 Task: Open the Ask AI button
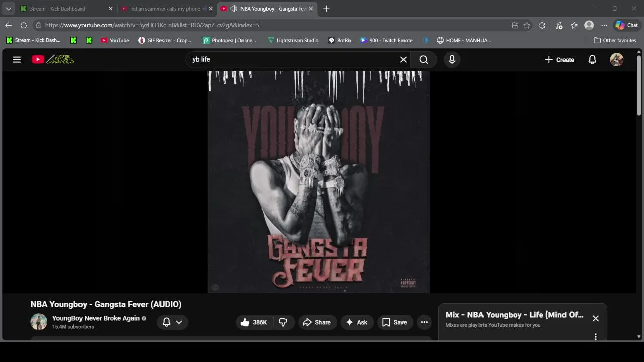(357, 322)
